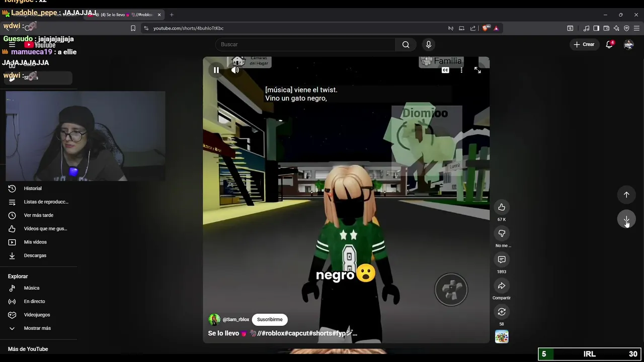This screenshot has width=644, height=362.
Task: Click the Suscribirme button
Action: [270, 319]
